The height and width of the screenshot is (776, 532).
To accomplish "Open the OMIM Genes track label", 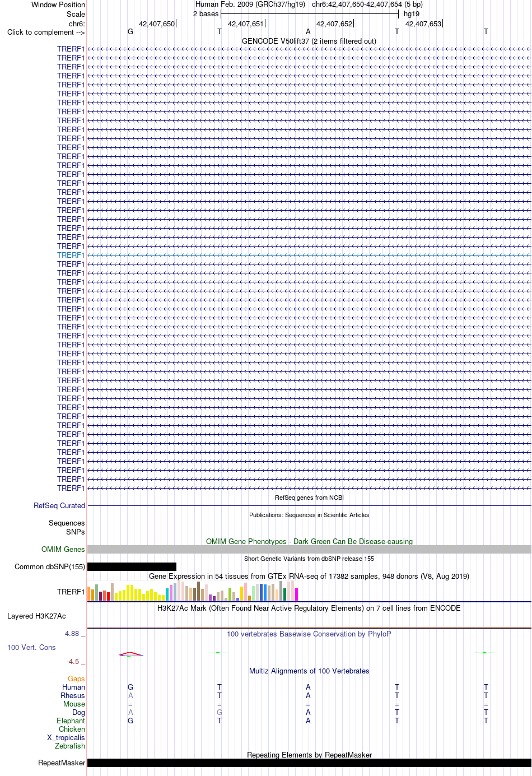I will tap(63, 549).
